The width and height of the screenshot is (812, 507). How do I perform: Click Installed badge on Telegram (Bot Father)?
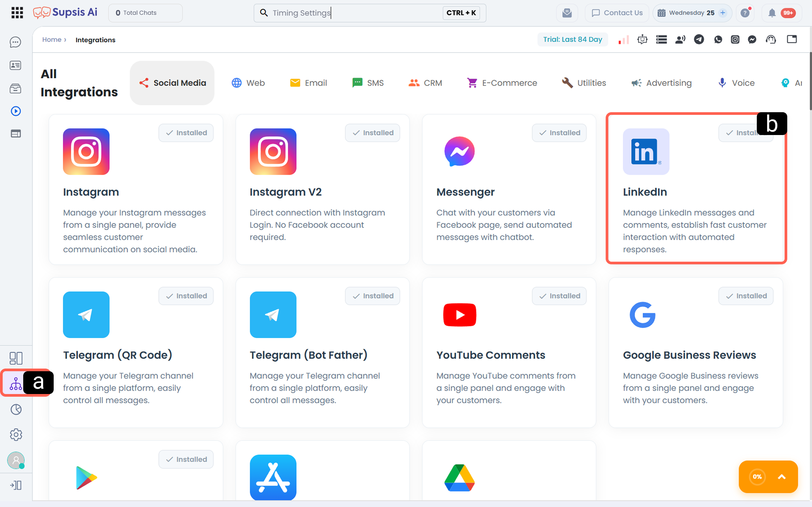tap(373, 296)
